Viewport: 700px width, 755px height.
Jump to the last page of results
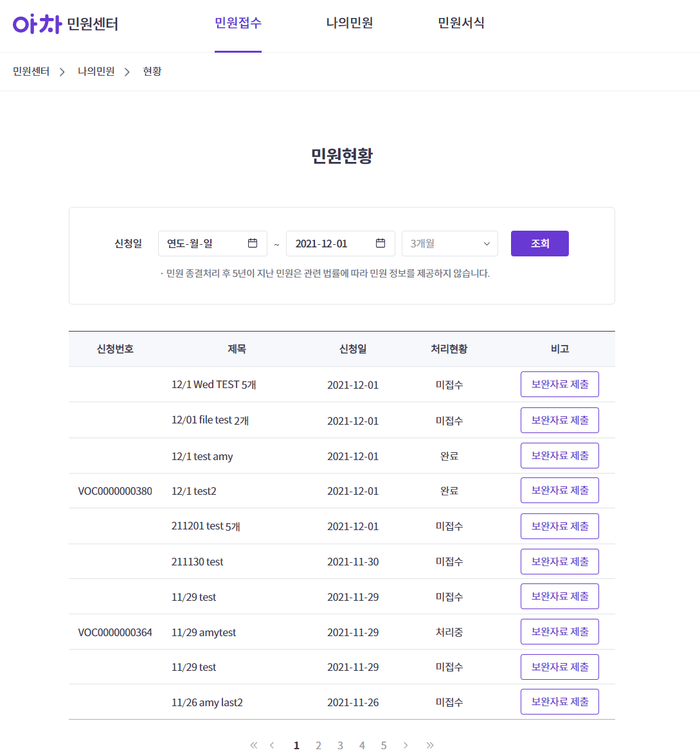coord(430,745)
